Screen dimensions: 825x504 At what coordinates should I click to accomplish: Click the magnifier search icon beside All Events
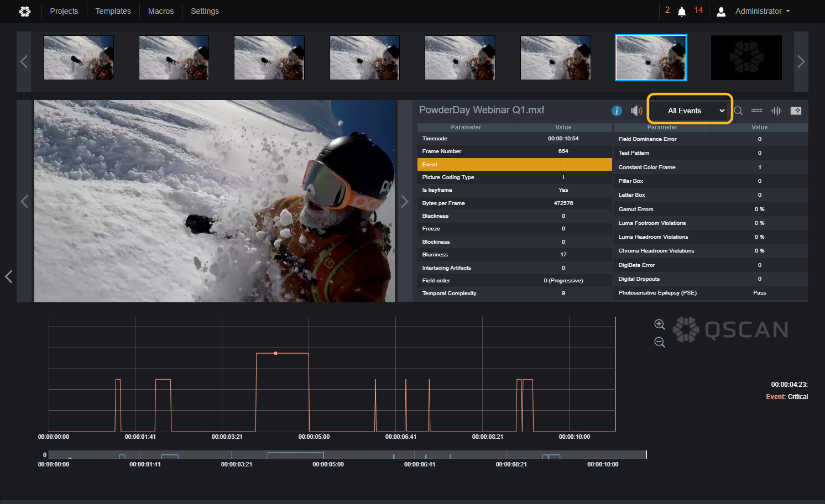[738, 111]
